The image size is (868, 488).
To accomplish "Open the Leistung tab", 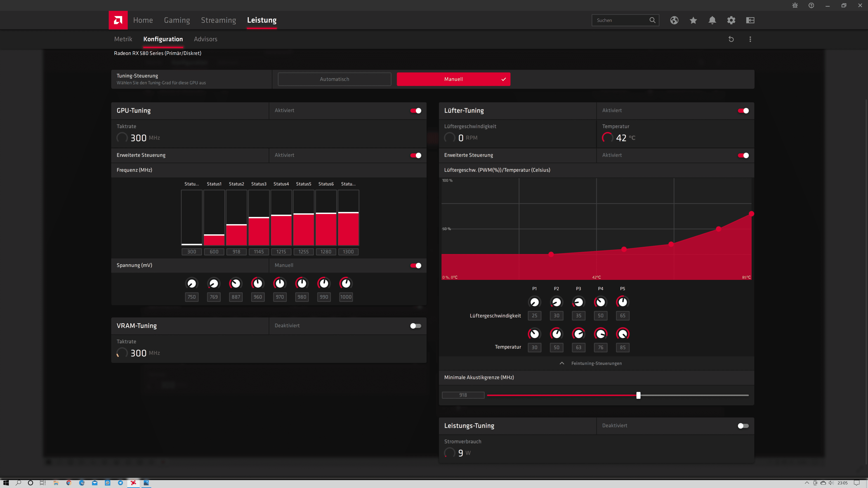I will [x=262, y=20].
